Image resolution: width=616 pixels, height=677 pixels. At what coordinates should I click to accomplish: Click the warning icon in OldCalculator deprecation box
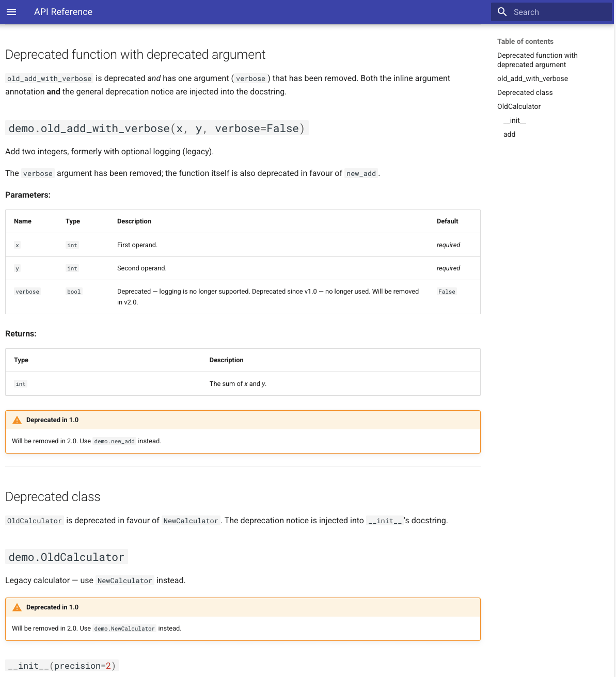[17, 607]
